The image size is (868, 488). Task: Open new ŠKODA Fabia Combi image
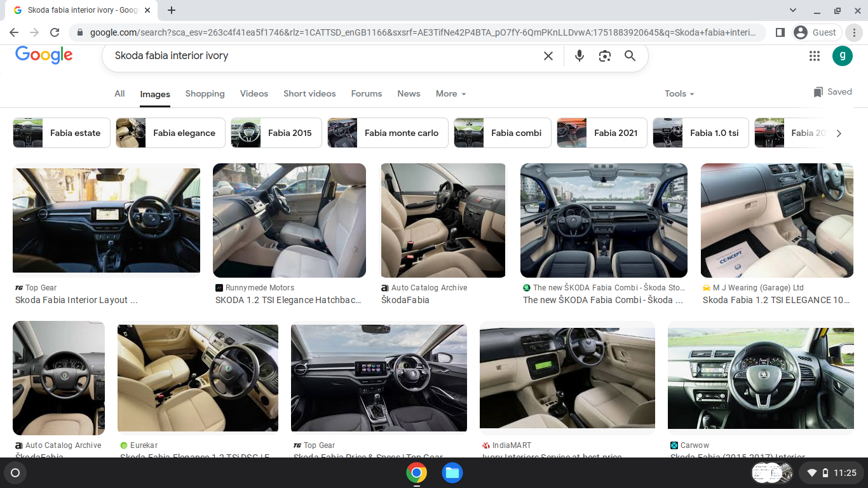click(x=604, y=220)
